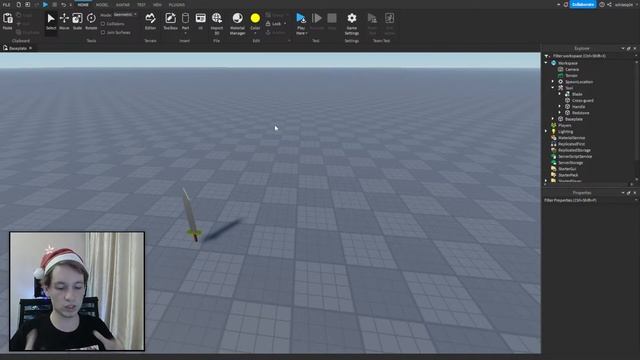Select Cross-guard in Explorer
The image size is (640, 360).
[582, 100]
